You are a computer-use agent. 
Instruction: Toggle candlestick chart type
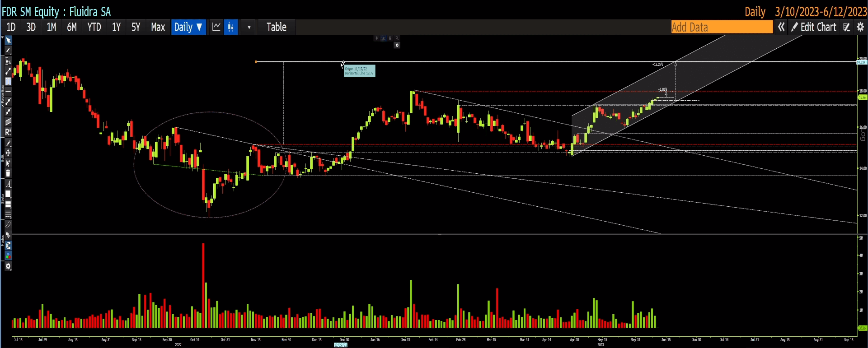[230, 27]
